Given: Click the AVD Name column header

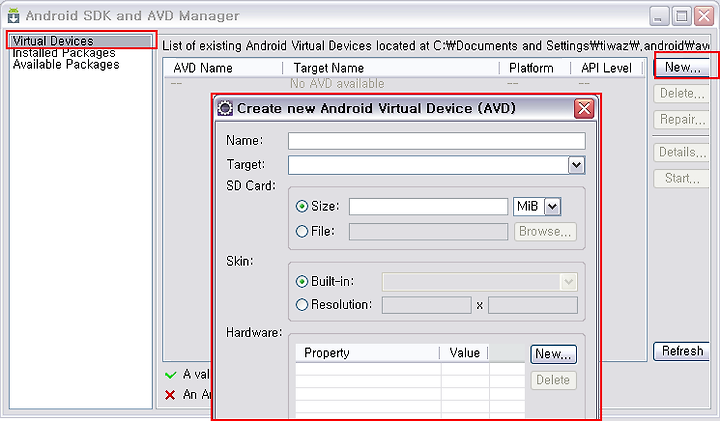Looking at the screenshot, I should pyautogui.click(x=223, y=68).
